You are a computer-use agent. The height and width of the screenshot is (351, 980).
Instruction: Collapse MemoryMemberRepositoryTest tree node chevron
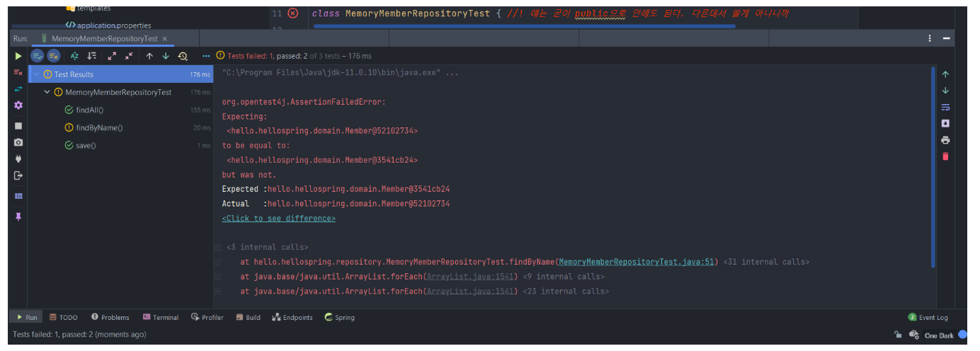click(x=47, y=92)
